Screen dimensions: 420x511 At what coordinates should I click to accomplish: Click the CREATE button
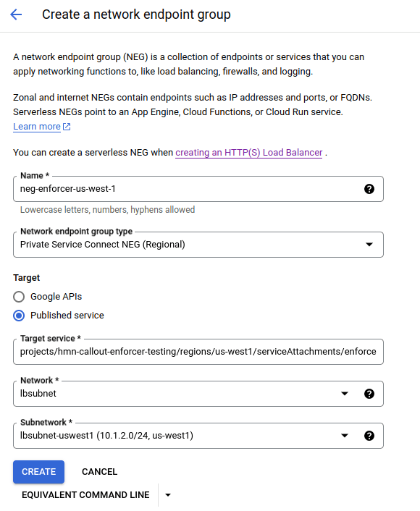point(39,472)
